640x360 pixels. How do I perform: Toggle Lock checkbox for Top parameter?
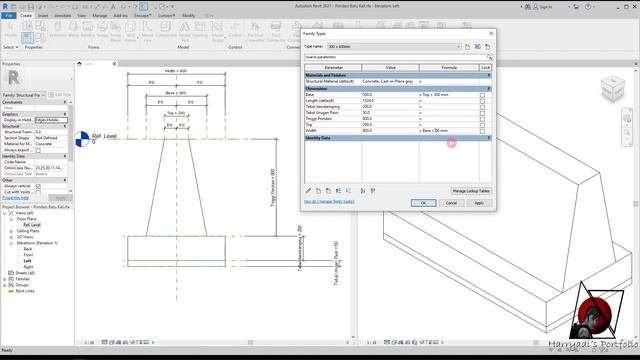pos(482,125)
